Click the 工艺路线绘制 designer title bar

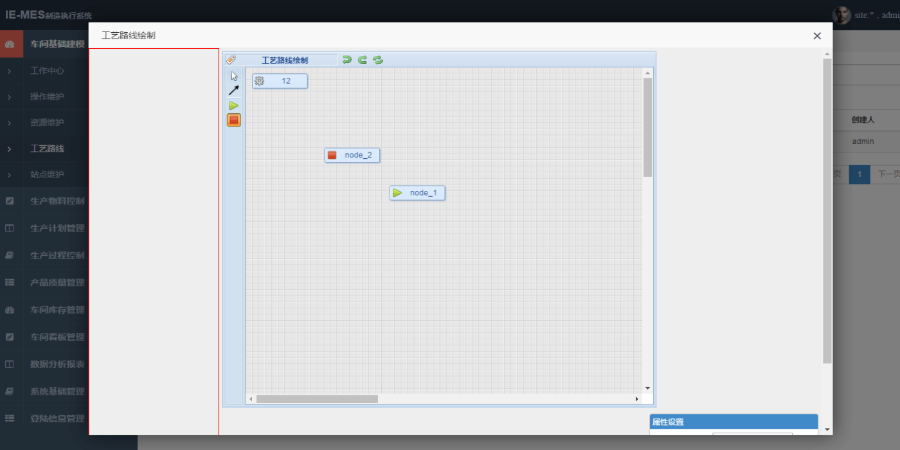[x=285, y=60]
